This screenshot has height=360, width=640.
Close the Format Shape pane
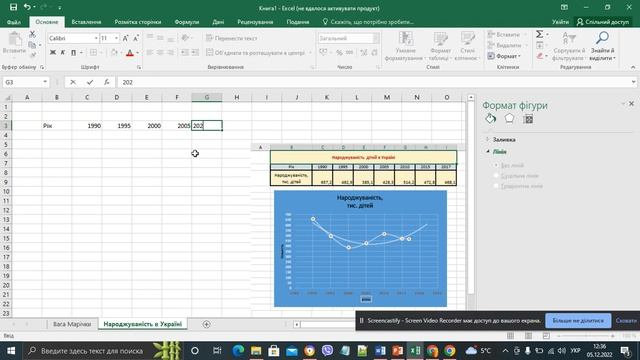click(631, 104)
